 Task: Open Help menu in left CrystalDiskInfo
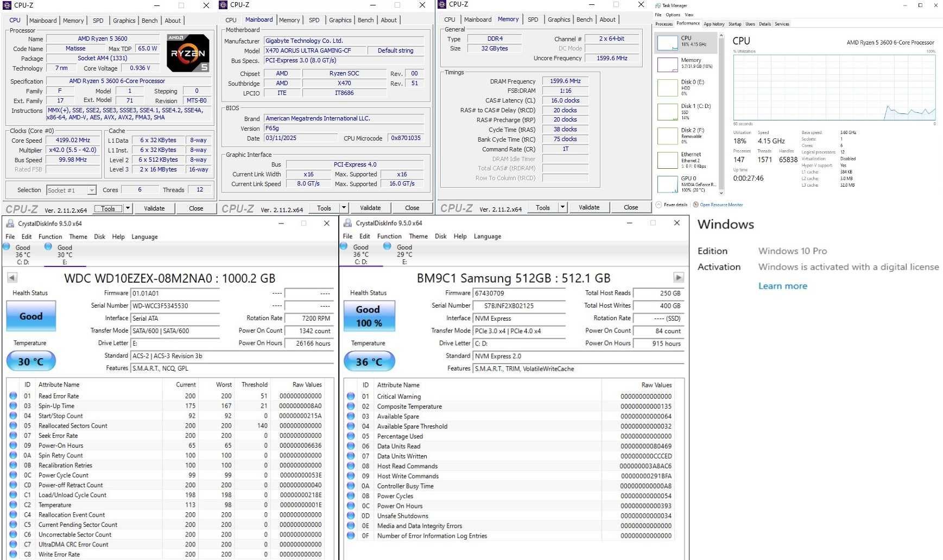click(x=118, y=237)
